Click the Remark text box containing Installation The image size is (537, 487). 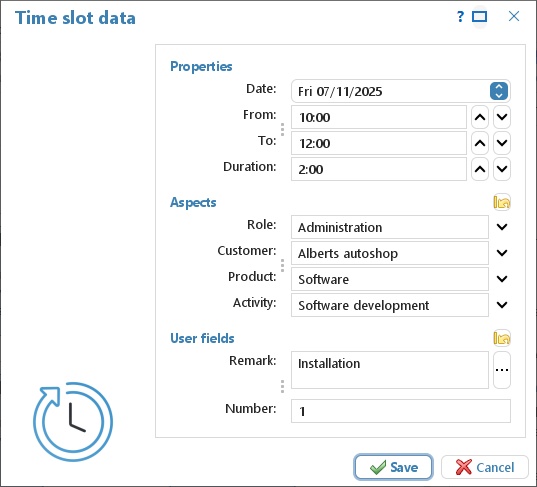click(x=390, y=370)
